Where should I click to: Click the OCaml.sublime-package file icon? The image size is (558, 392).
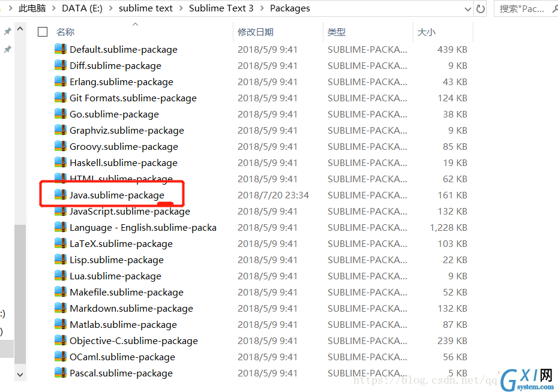point(61,357)
